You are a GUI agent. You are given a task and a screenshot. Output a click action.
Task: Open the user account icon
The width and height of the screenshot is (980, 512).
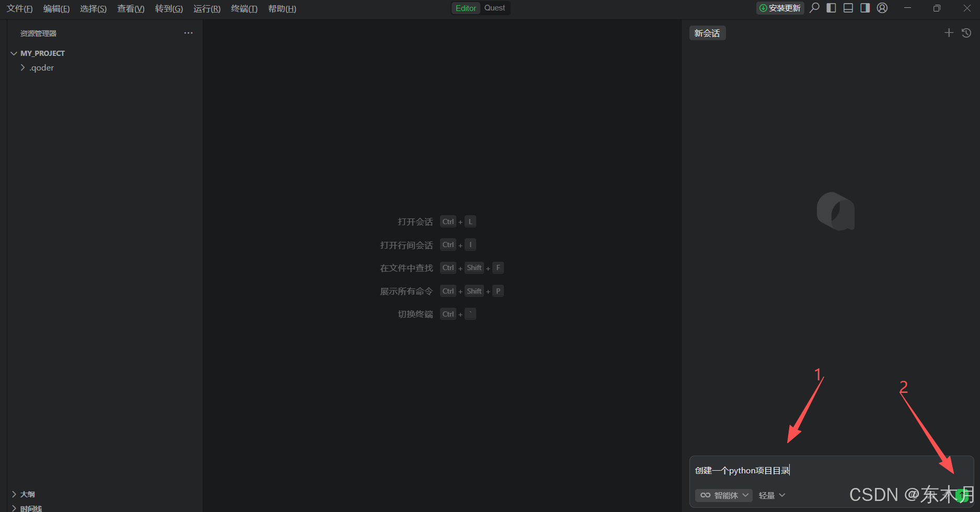pos(882,8)
